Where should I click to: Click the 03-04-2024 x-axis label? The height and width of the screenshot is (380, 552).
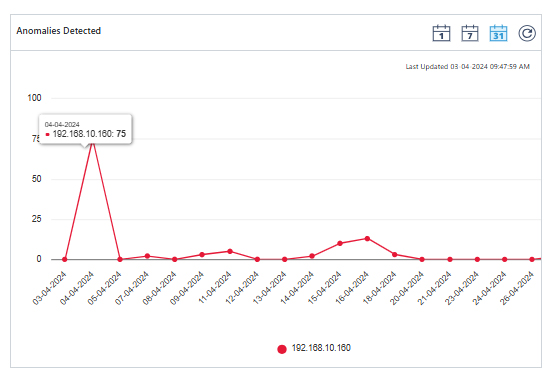coord(49,288)
